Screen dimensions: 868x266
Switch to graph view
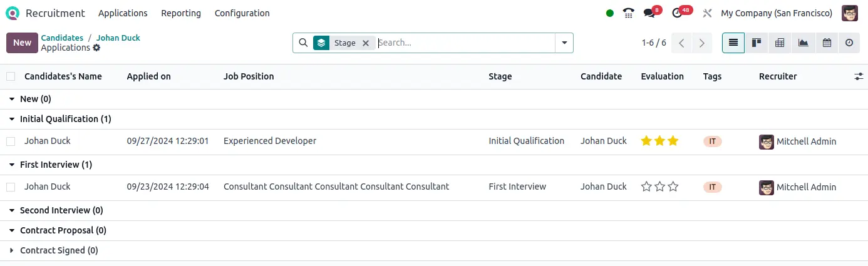pyautogui.click(x=803, y=43)
